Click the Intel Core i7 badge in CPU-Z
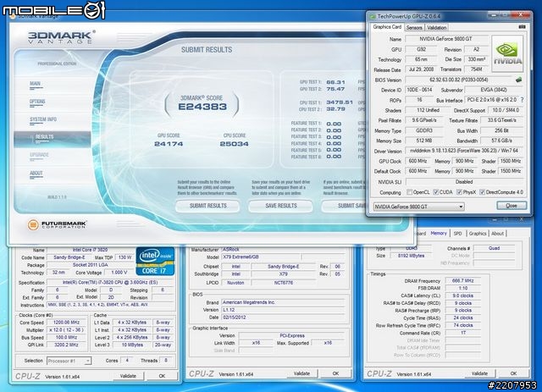 [155, 261]
